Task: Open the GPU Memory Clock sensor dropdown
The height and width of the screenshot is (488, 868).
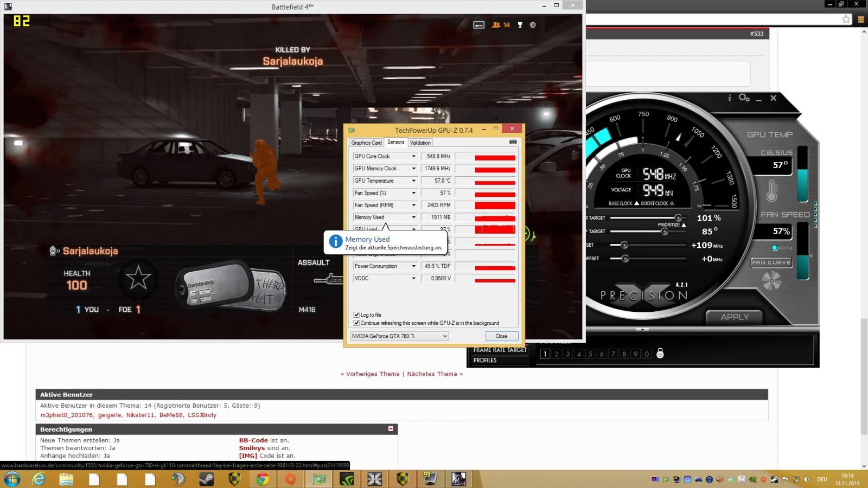Action: (413, 169)
